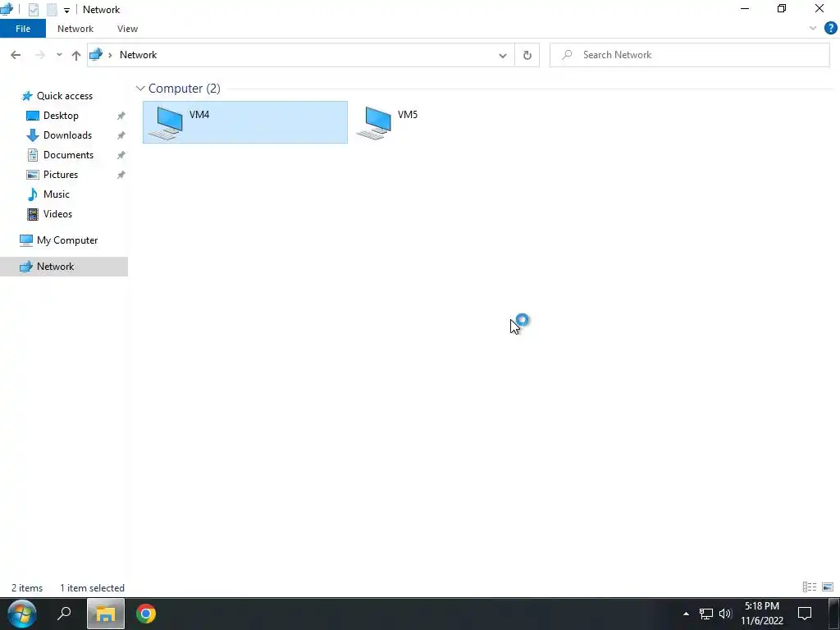This screenshot has width=840, height=630.
Task: Open Help with the question mark icon
Action: coord(830,29)
